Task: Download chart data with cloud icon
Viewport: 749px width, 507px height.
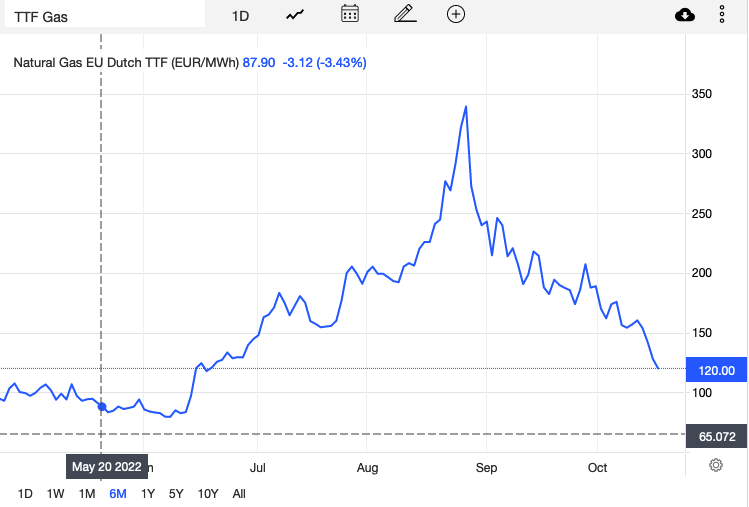Action: click(x=685, y=15)
